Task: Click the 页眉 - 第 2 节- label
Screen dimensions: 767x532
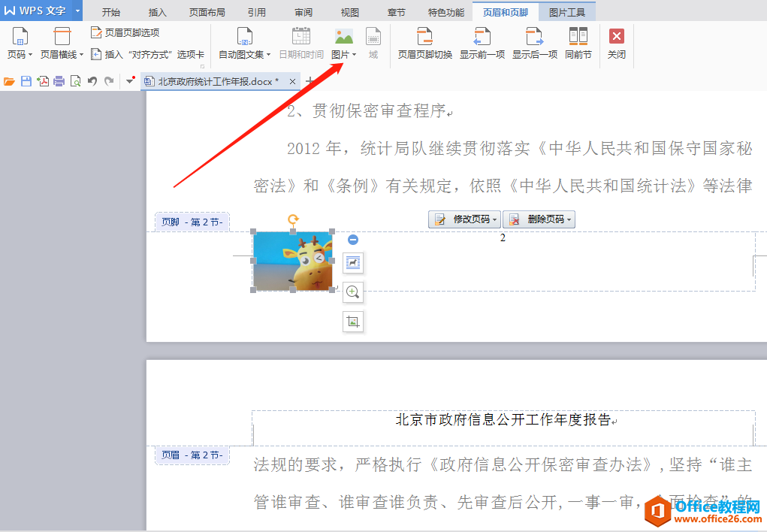Action: coord(192,455)
